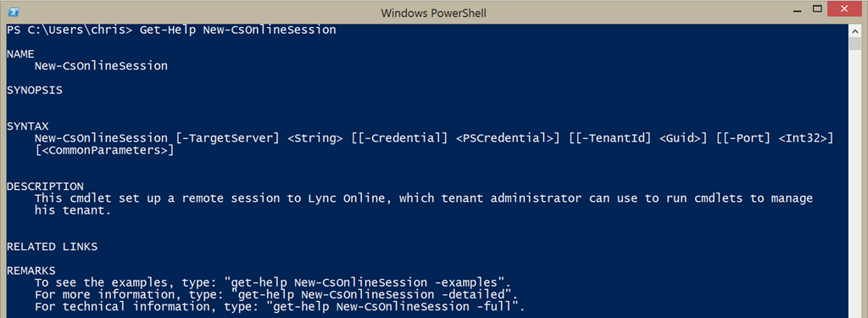Viewport: 868px width, 318px height.
Task: Maximize the Windows PowerShell window
Action: pos(817,9)
